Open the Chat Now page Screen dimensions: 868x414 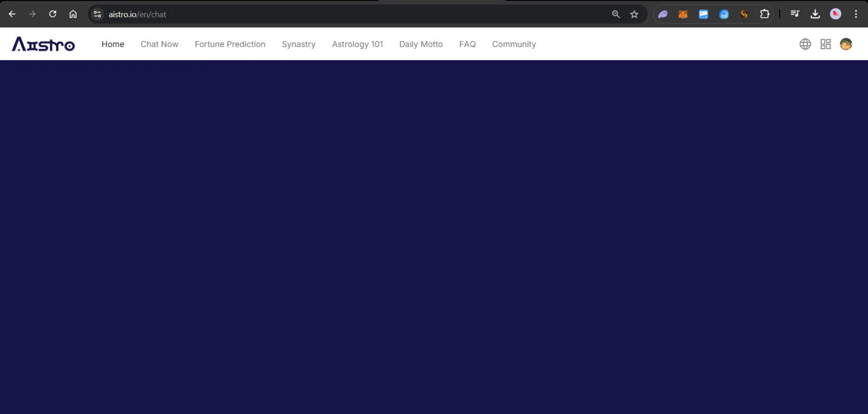(x=159, y=44)
